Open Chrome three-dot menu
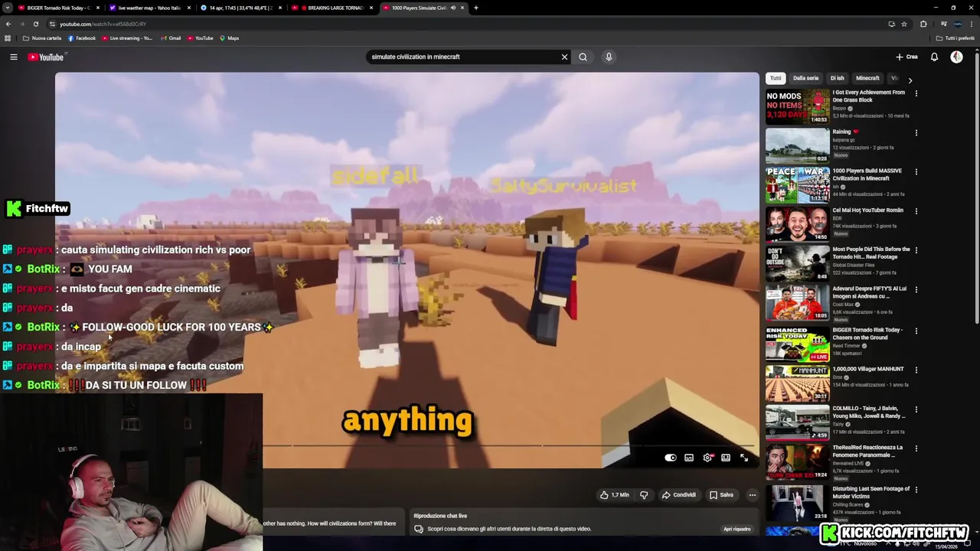The width and height of the screenshot is (980, 551). (x=972, y=24)
